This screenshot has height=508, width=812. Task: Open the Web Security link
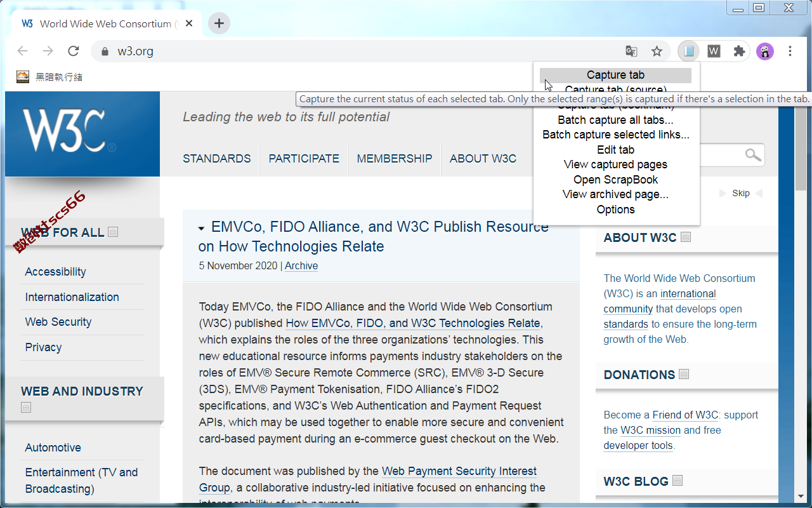[x=58, y=322]
